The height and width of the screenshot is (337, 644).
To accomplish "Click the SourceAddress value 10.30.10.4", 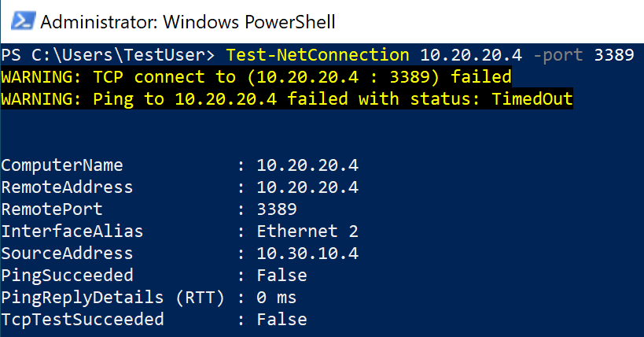I will pyautogui.click(x=307, y=254).
